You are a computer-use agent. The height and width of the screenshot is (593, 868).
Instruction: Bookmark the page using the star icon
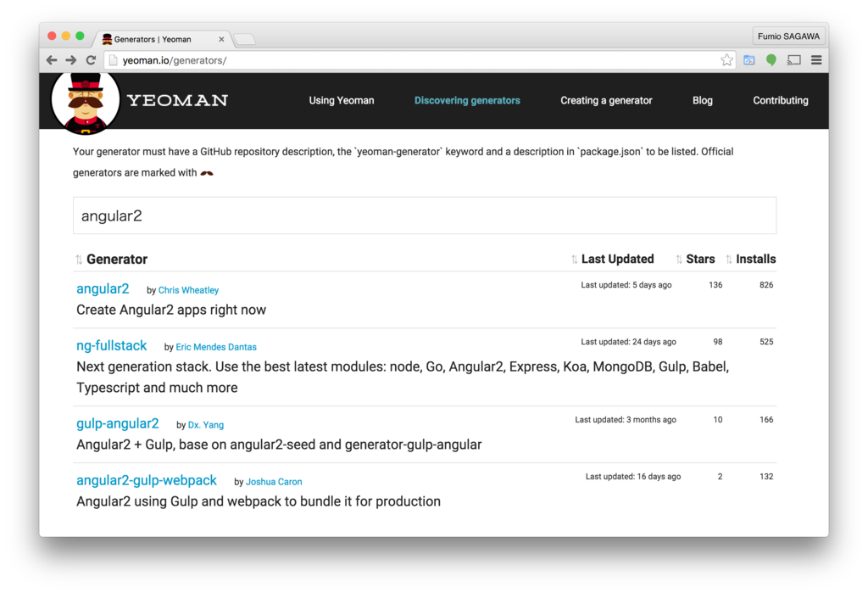point(726,60)
